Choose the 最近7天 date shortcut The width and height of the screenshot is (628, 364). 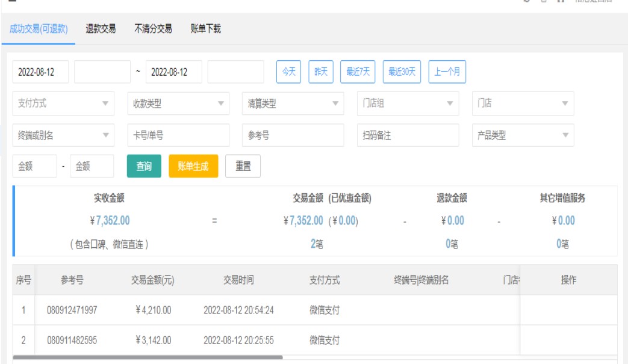pyautogui.click(x=358, y=72)
